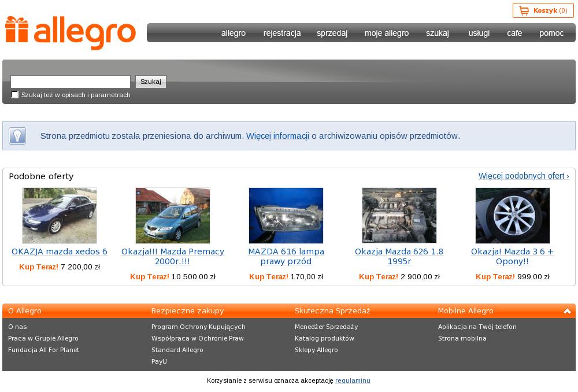Open the 'moje allegro' menu item
The image size is (578, 392).
387,33
